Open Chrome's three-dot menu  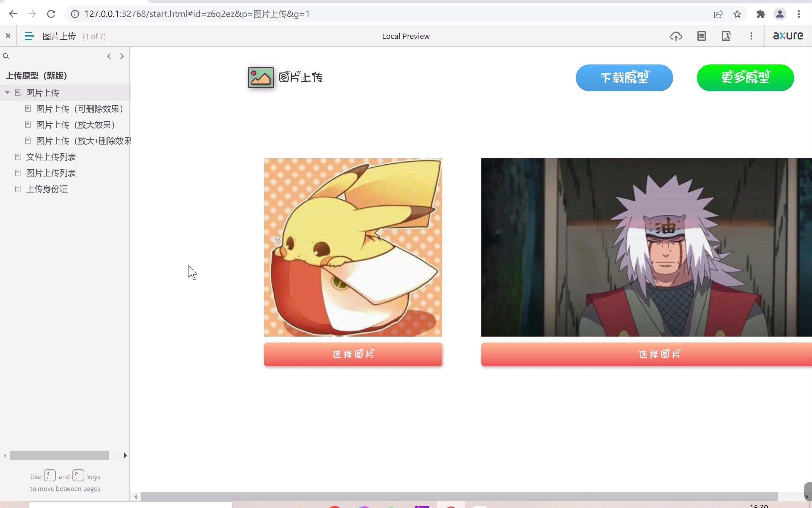[x=799, y=14]
